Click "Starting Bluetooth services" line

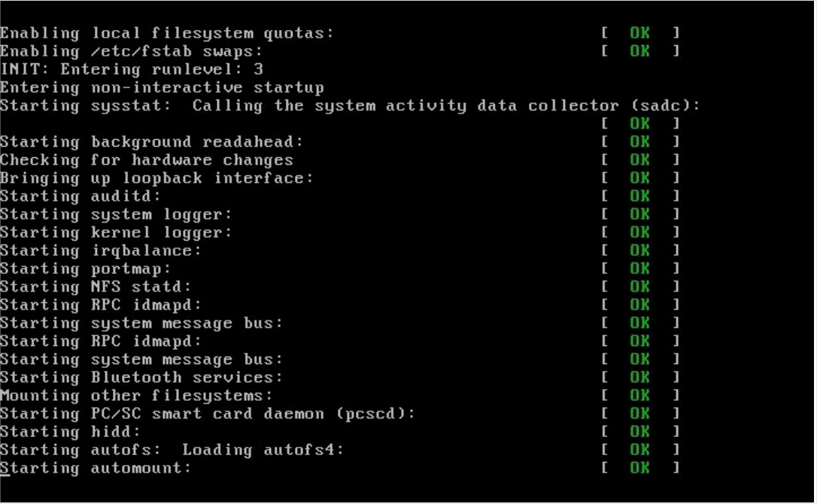pyautogui.click(x=141, y=377)
